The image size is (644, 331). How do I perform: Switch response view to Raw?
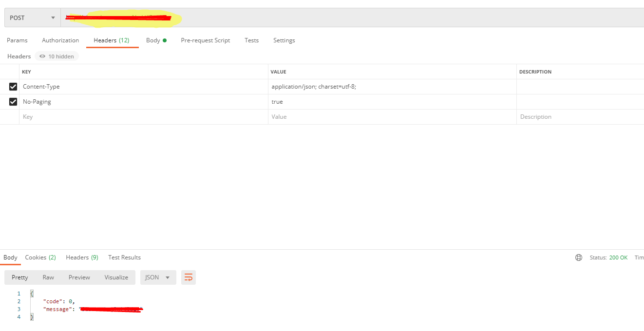click(48, 277)
